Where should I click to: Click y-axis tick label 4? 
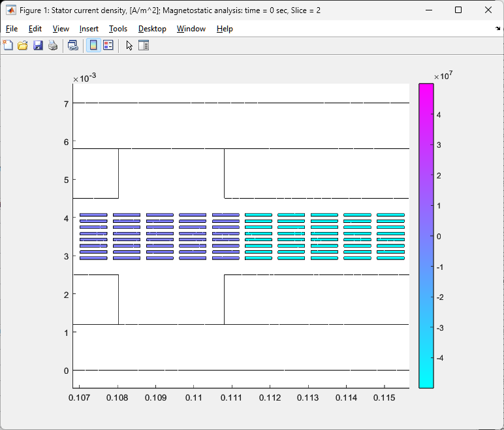[66, 218]
